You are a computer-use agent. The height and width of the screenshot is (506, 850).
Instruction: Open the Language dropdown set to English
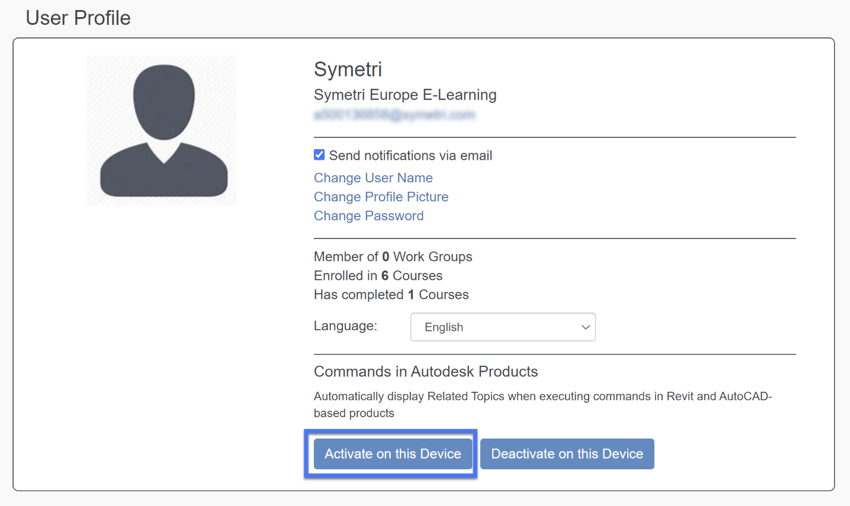pos(503,327)
